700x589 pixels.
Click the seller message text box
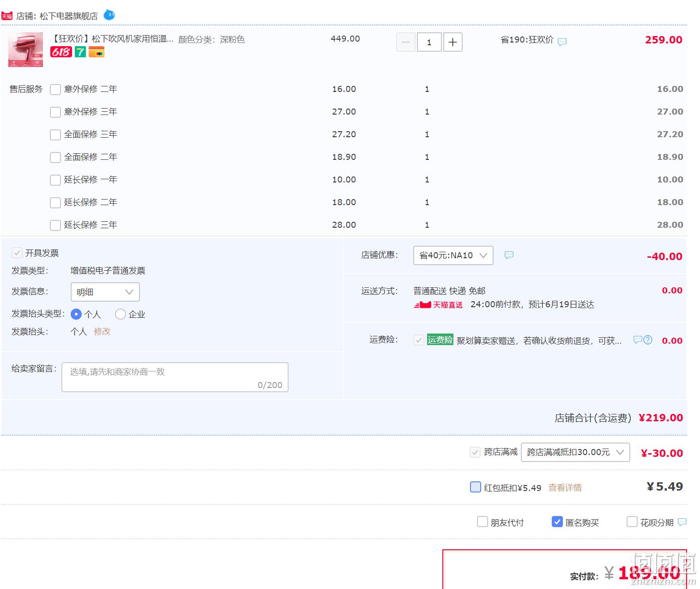[175, 377]
